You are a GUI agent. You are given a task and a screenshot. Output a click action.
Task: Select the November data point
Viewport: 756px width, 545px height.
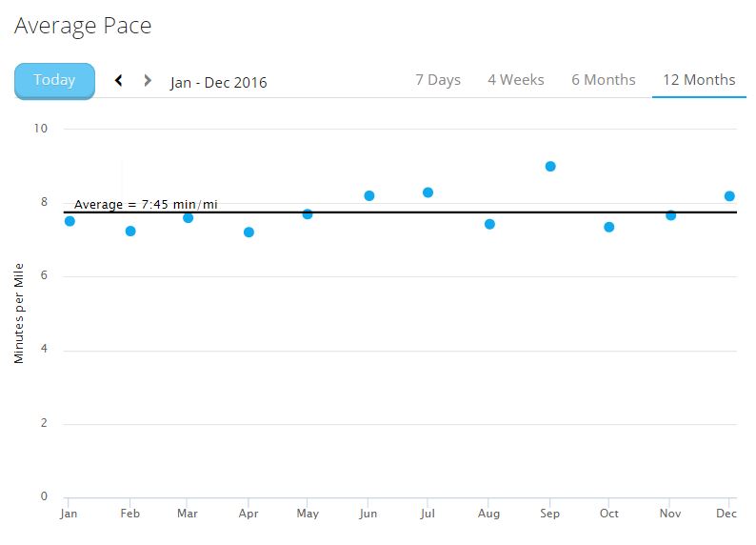coord(671,215)
